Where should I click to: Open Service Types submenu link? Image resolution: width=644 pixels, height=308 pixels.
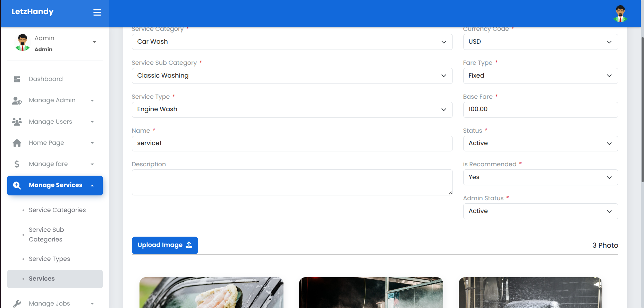click(x=49, y=259)
